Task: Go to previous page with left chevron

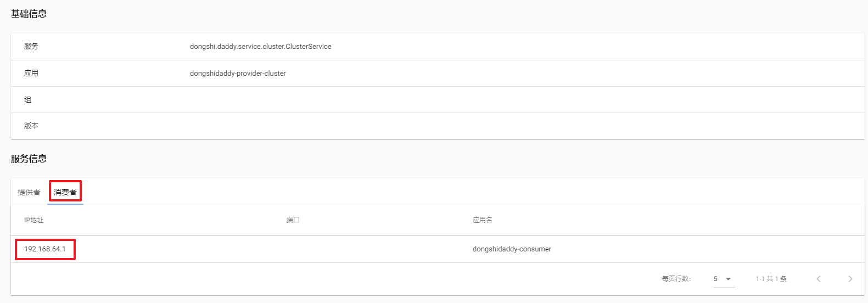Action: pyautogui.click(x=819, y=279)
